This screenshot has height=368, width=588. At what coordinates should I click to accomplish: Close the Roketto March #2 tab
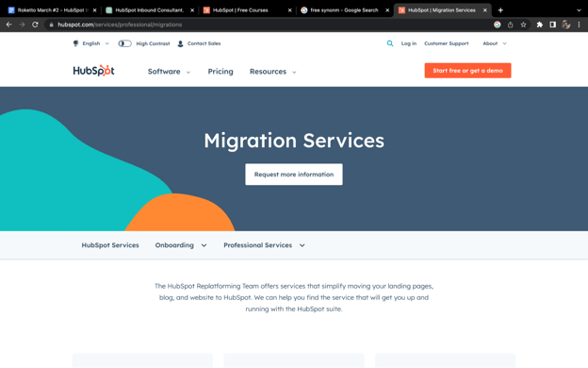tap(94, 10)
